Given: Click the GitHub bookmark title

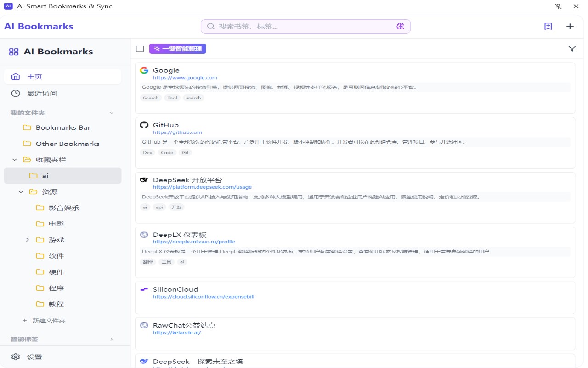Looking at the screenshot, I should tap(166, 125).
